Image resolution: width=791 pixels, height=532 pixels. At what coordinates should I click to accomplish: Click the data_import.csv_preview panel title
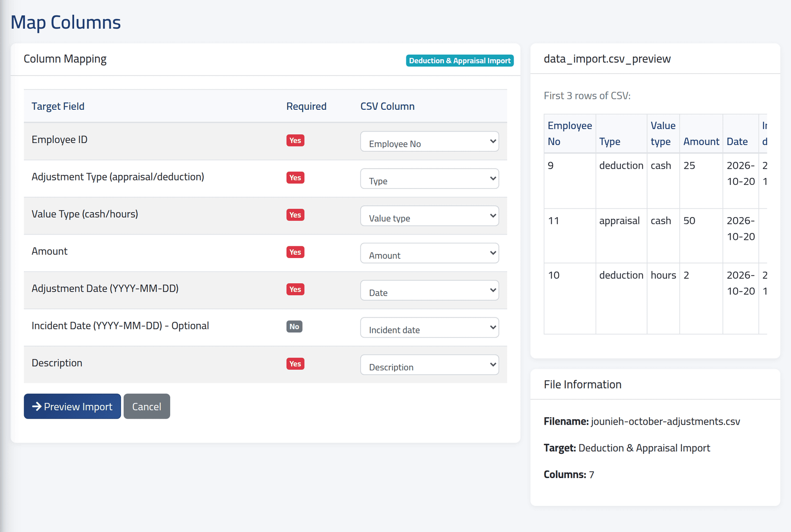point(607,59)
